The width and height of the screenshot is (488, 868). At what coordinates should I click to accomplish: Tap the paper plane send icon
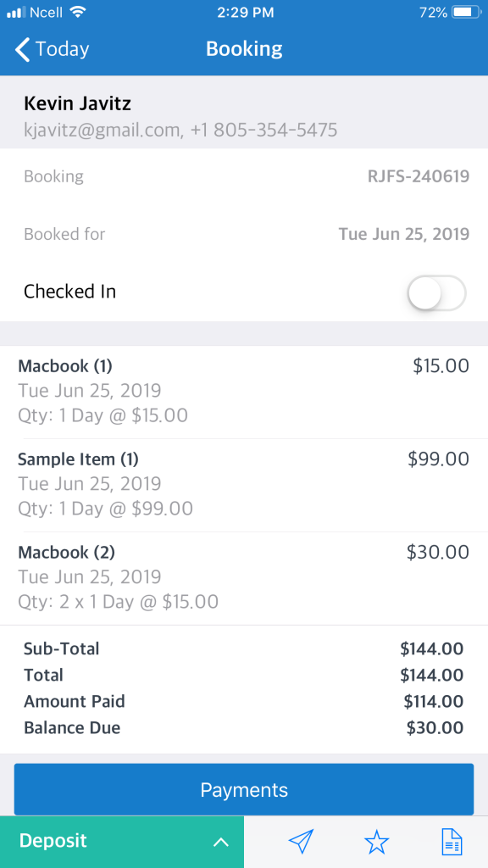[301, 842]
